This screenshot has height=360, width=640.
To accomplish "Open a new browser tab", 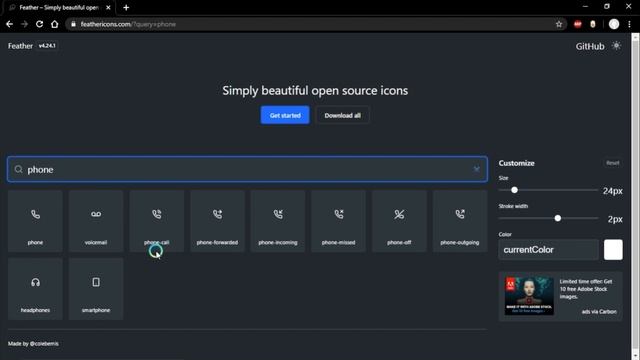I will [126, 7].
